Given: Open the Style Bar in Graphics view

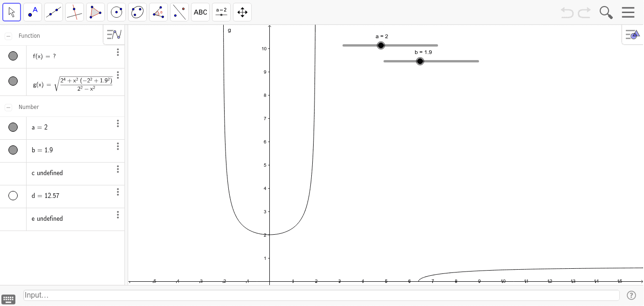Looking at the screenshot, I should point(632,34).
